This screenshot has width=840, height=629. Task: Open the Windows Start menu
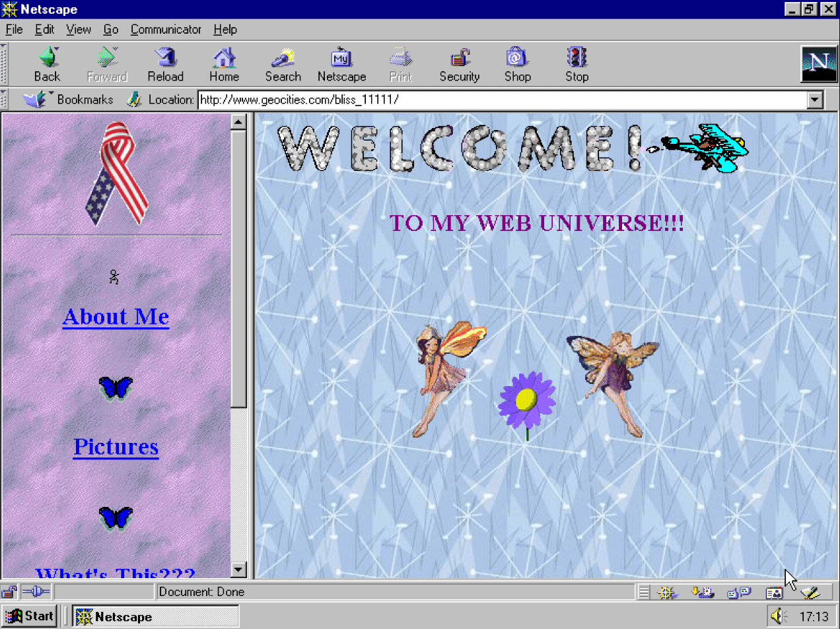coord(30,616)
